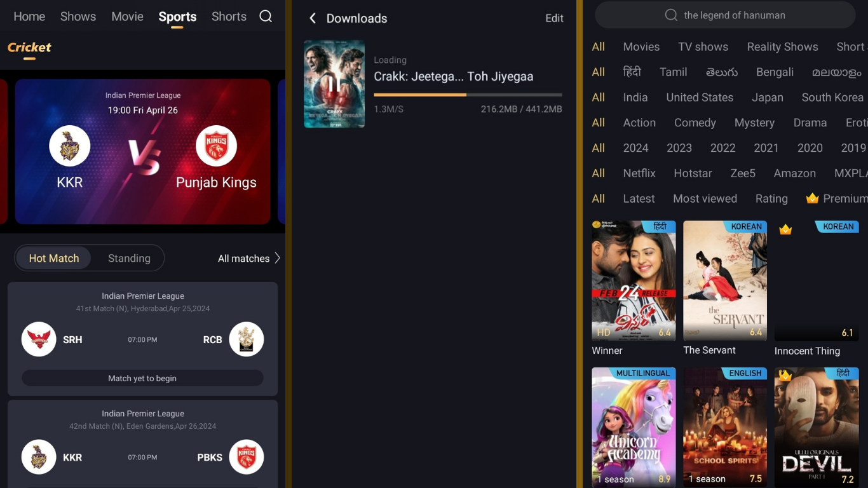Open the School Spirits poster

(725, 427)
